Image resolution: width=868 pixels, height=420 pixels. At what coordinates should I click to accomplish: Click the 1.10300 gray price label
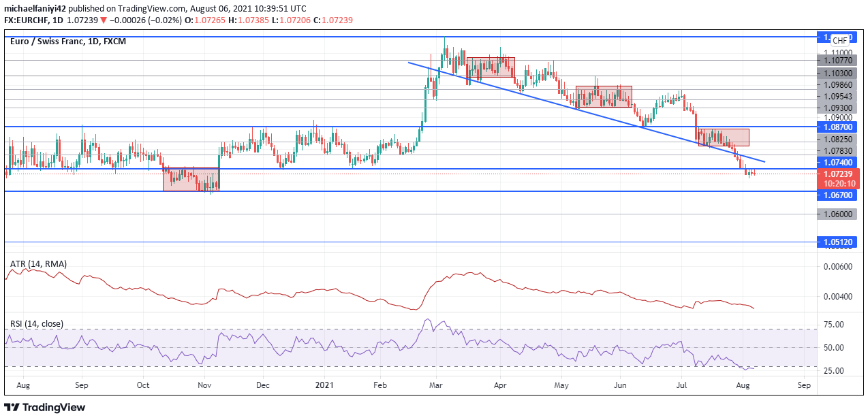click(x=837, y=73)
